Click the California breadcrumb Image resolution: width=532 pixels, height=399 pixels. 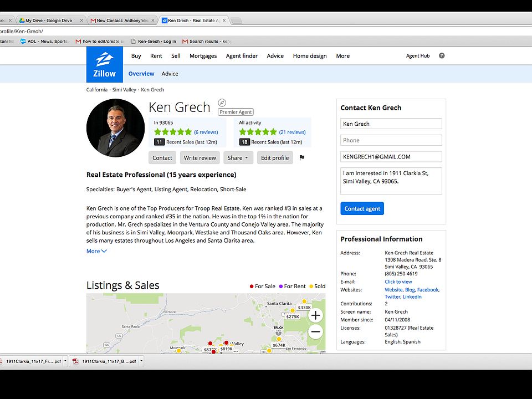click(96, 90)
